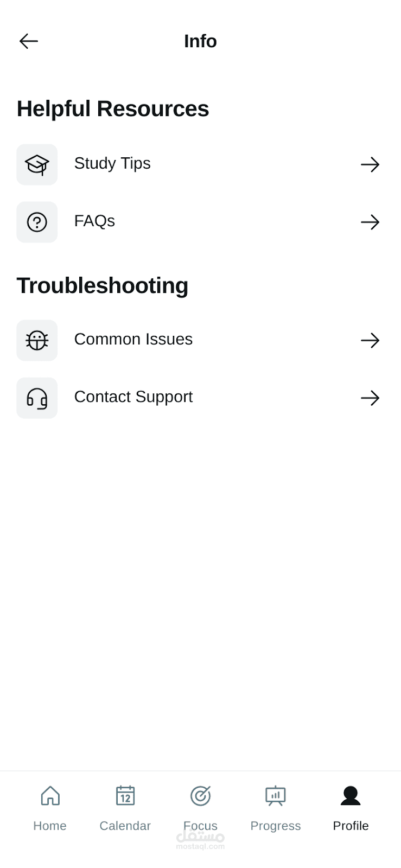Tap the bug Common Issues icon
This screenshot has width=401, height=868.
[37, 340]
